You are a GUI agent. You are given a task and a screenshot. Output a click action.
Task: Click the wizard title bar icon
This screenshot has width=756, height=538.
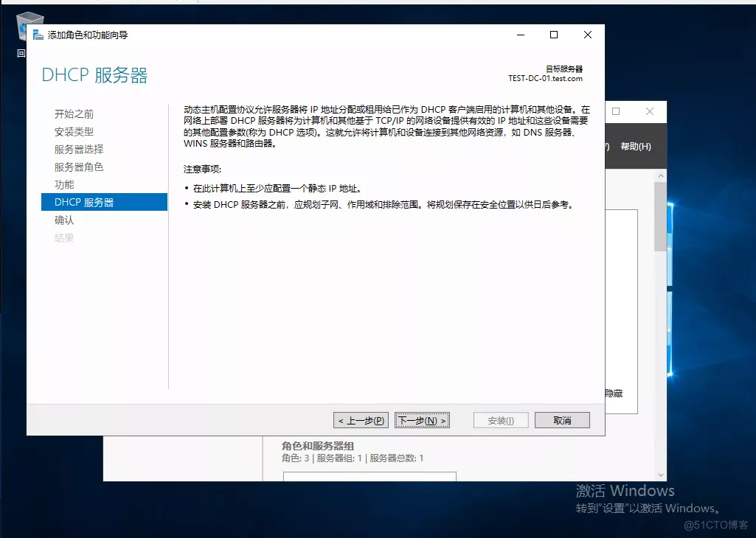38,35
